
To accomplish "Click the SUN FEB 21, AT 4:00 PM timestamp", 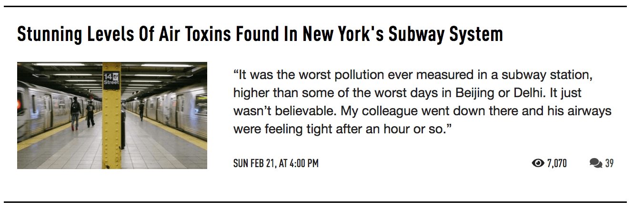I will (276, 163).
